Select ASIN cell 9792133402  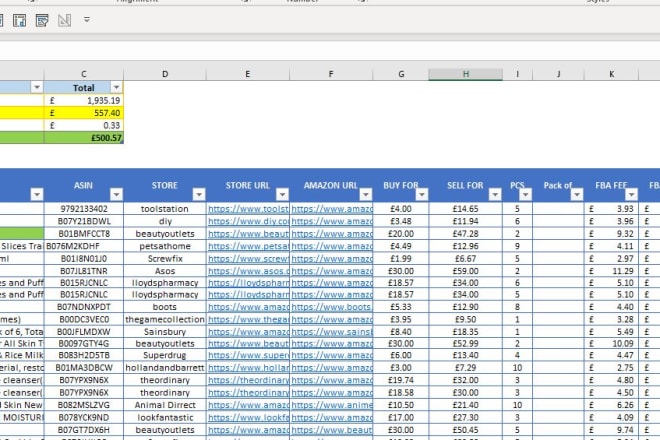(84, 209)
